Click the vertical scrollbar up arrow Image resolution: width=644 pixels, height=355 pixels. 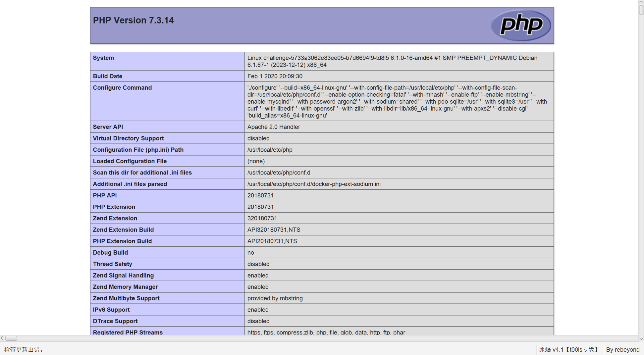[x=641, y=2]
